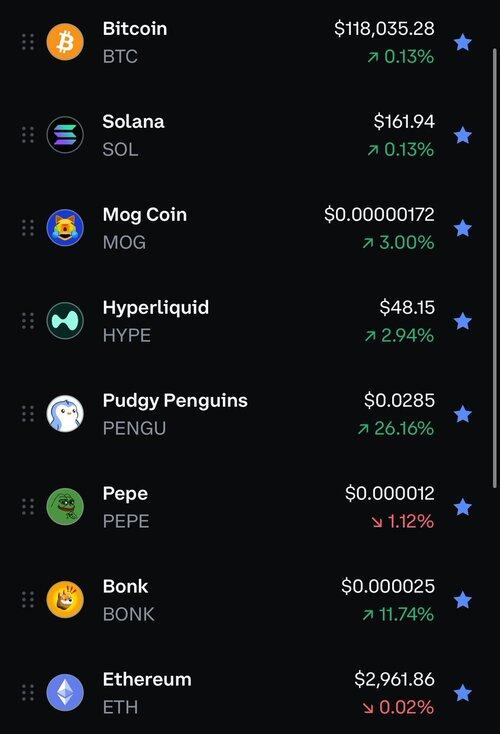
Task: Remove Pepe from favorites via star
Action: tap(463, 506)
